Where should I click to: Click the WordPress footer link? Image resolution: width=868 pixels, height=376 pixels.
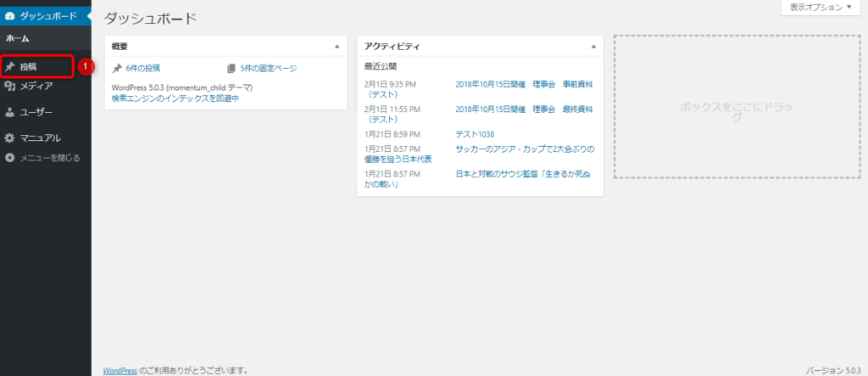[x=120, y=370]
